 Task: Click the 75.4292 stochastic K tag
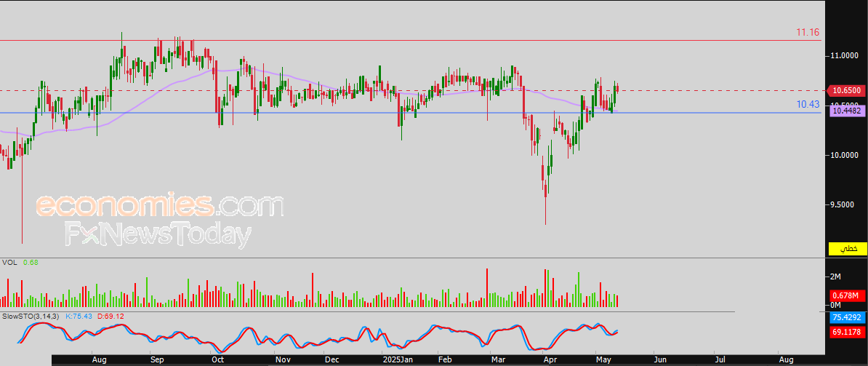(848, 318)
